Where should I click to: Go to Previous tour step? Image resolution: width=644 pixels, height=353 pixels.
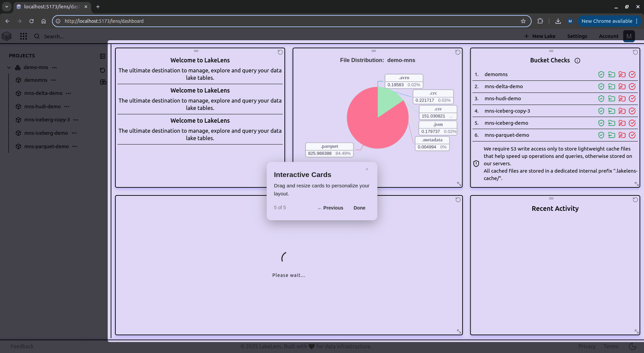click(x=330, y=208)
